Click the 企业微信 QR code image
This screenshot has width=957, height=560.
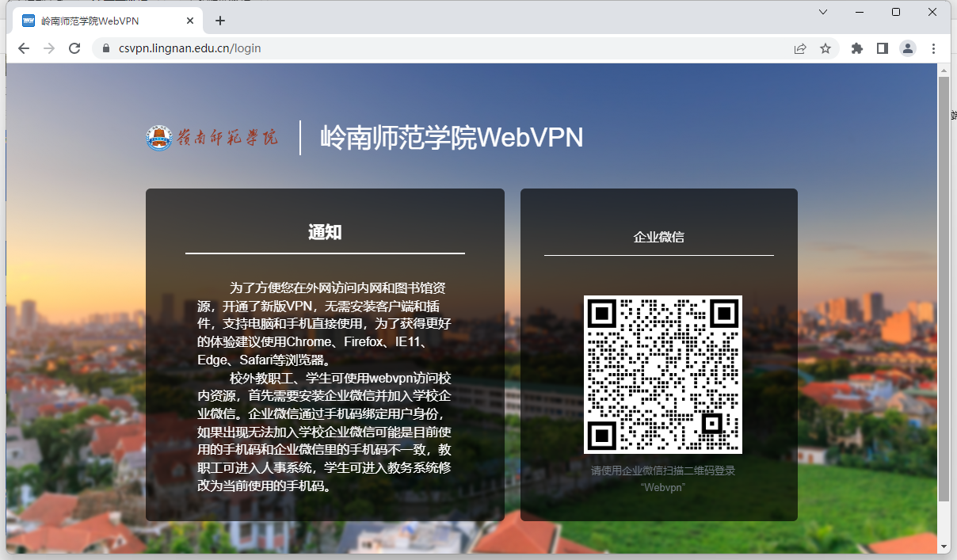[x=663, y=374]
